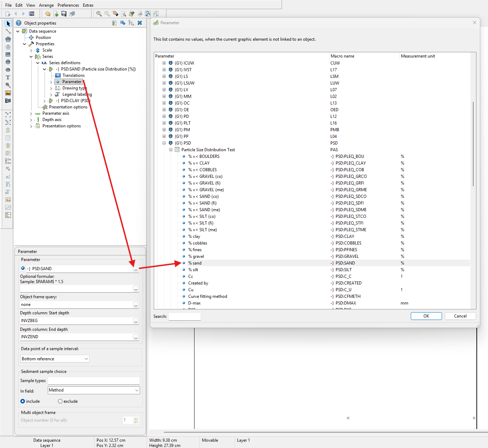The image size is (488, 448).
Task: Click the Cancel button
Action: [460, 316]
